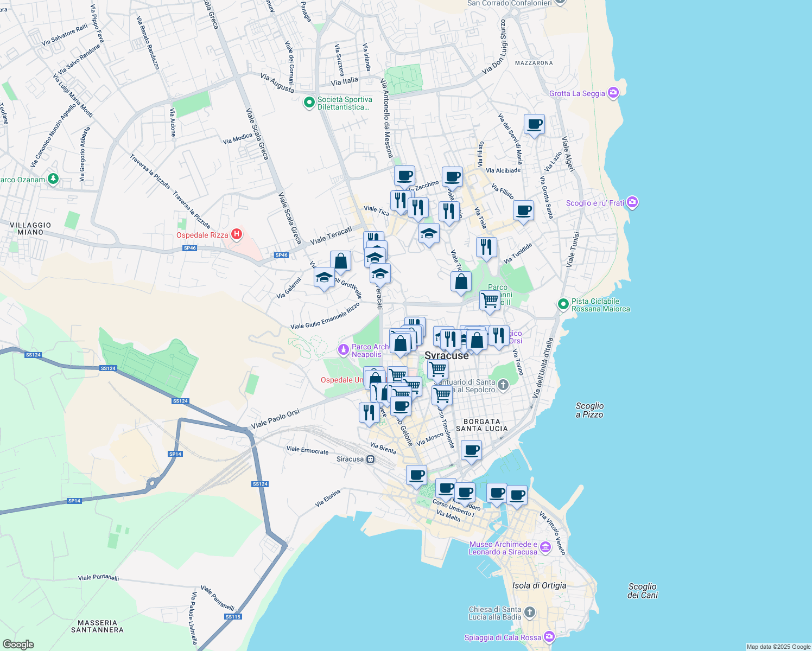Select the Grotta La Seggia photo icon
Screen dimensions: 812x651
[x=613, y=93]
